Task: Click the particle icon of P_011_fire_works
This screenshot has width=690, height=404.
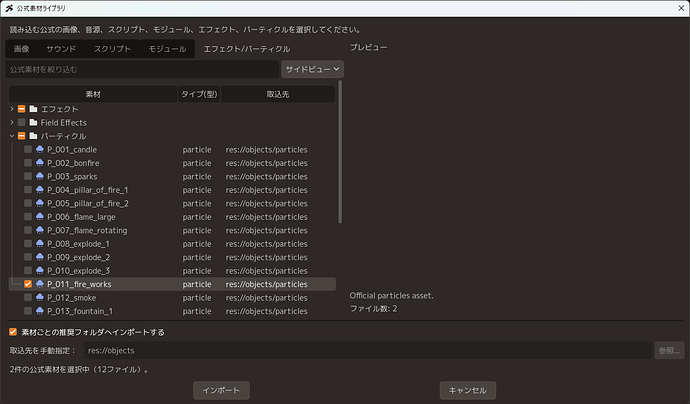Action: (x=40, y=284)
